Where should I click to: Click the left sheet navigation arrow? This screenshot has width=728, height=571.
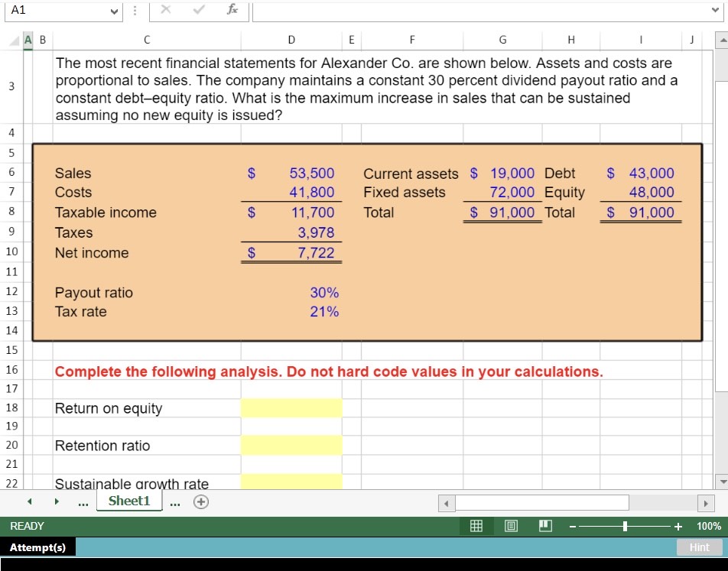pyautogui.click(x=28, y=502)
